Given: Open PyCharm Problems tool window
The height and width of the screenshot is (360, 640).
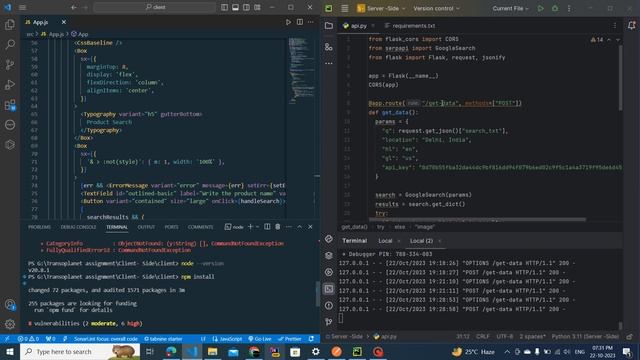Looking at the screenshot, I should (329, 305).
